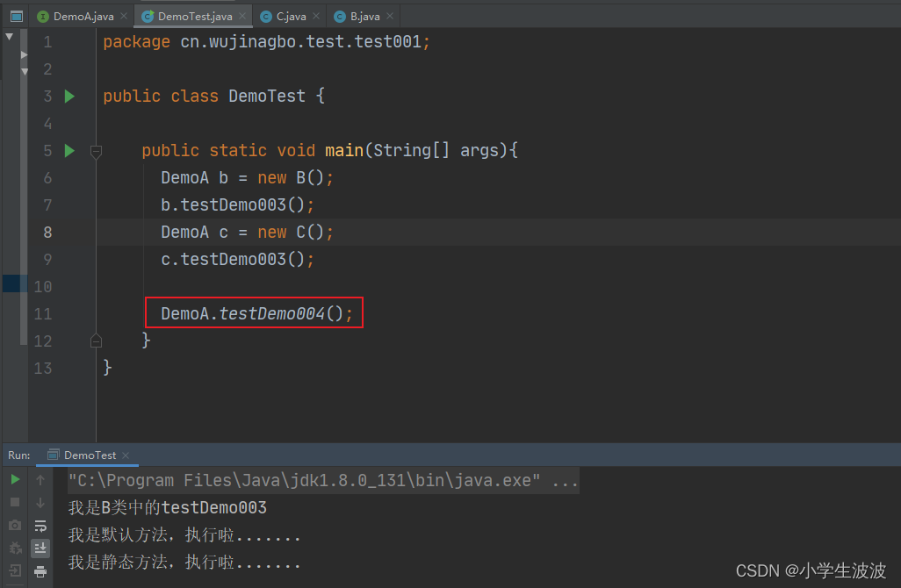901x588 pixels.
Task: Click 'DemoA.testDemo004();' statement
Action: [x=256, y=313]
